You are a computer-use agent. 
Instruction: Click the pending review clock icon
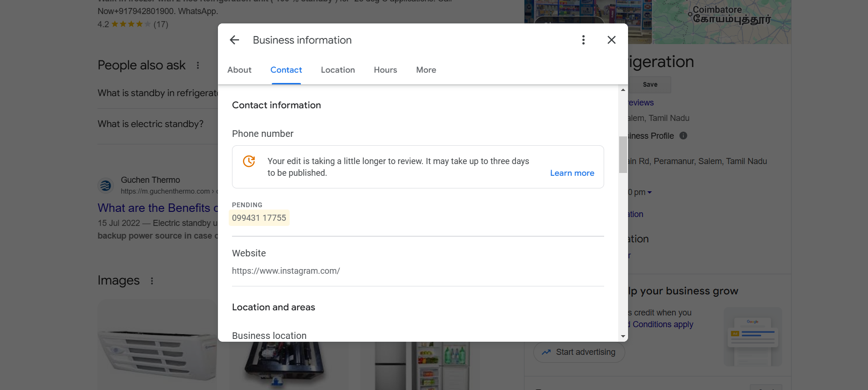coord(249,161)
